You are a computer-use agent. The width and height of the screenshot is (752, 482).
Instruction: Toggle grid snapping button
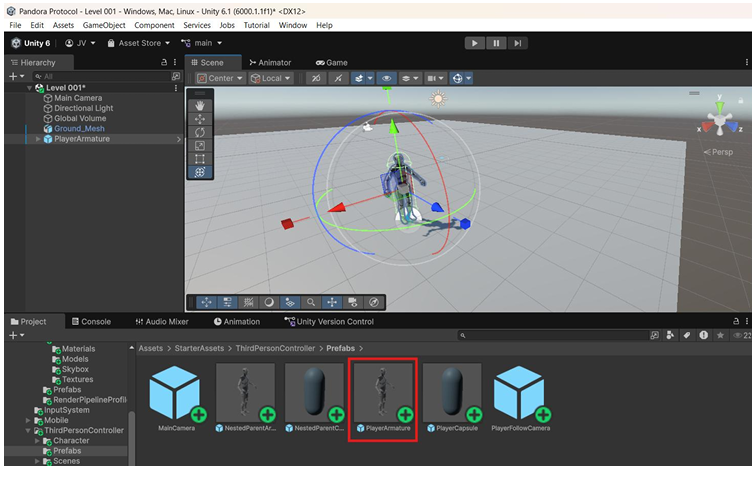click(x=358, y=78)
